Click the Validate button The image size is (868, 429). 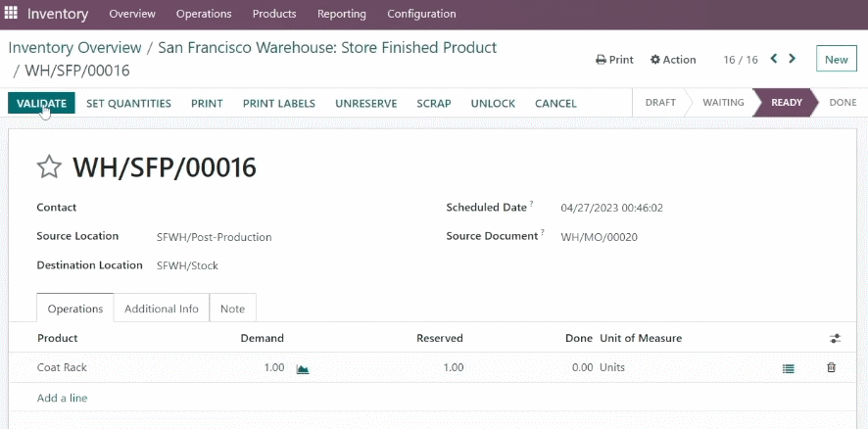(41, 103)
